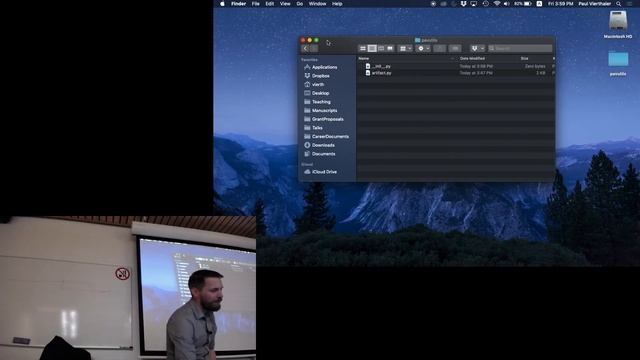Select GrantProposals folder in sidebar

327,119
